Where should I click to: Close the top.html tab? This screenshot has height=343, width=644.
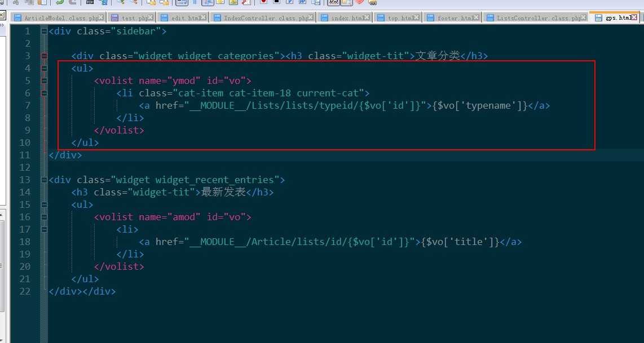(x=417, y=17)
